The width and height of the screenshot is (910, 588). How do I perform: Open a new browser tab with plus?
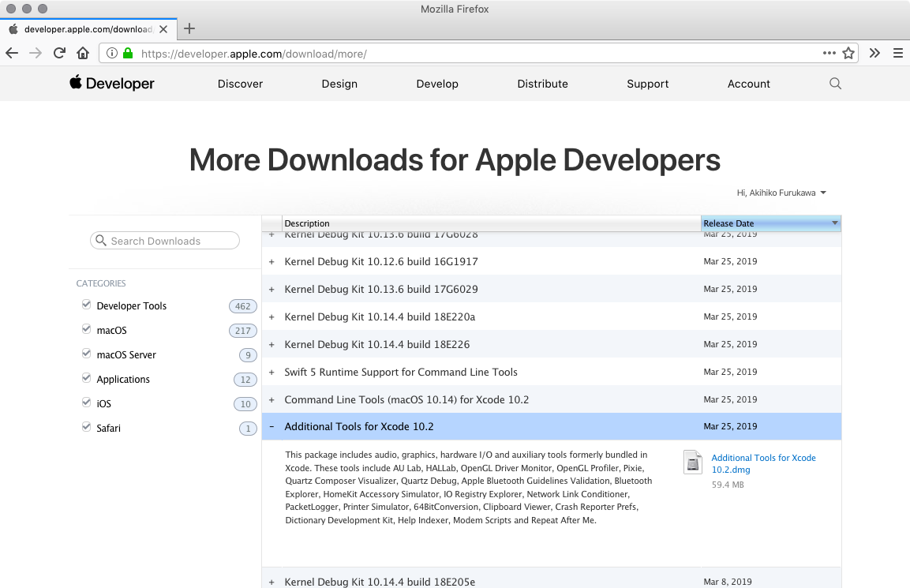(x=189, y=29)
